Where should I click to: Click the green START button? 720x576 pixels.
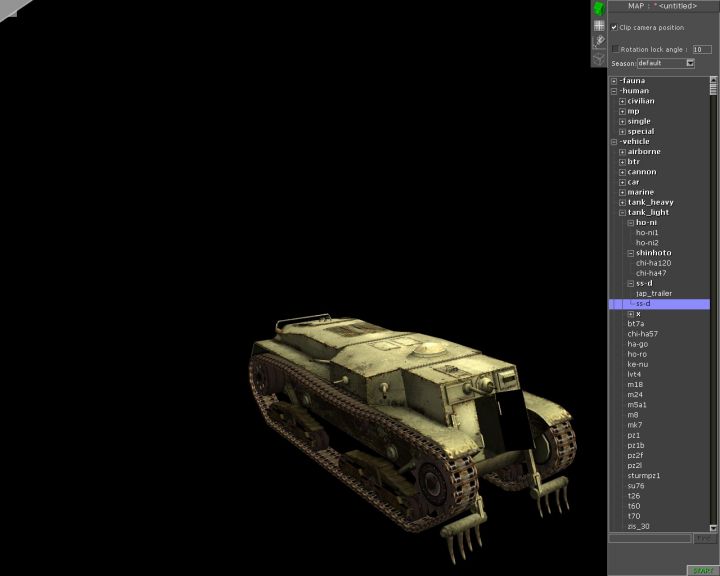coord(702,570)
